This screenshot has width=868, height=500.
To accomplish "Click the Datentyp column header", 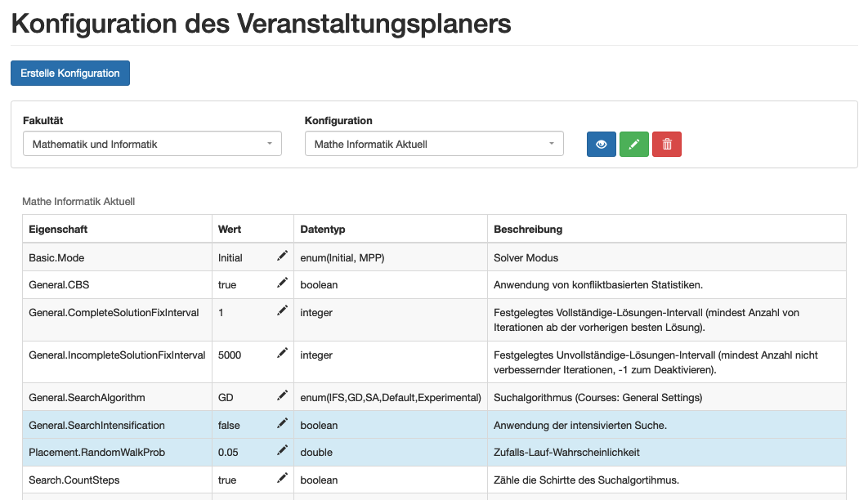I will pos(323,230).
